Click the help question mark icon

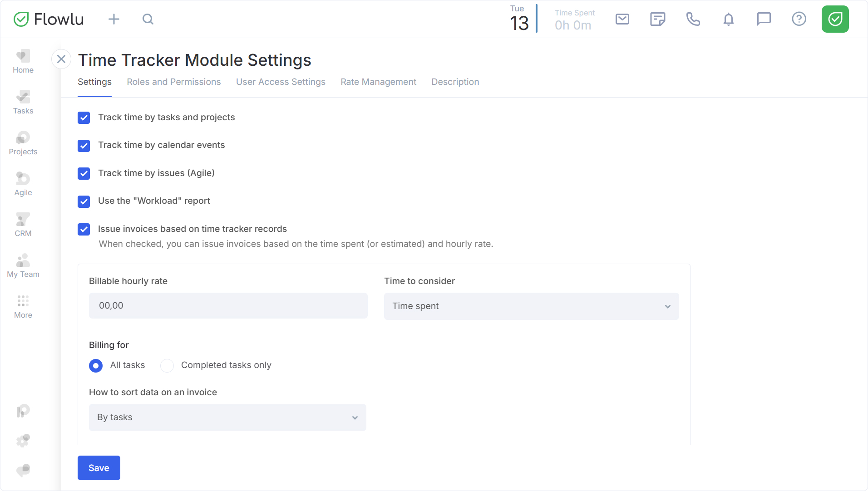(799, 19)
